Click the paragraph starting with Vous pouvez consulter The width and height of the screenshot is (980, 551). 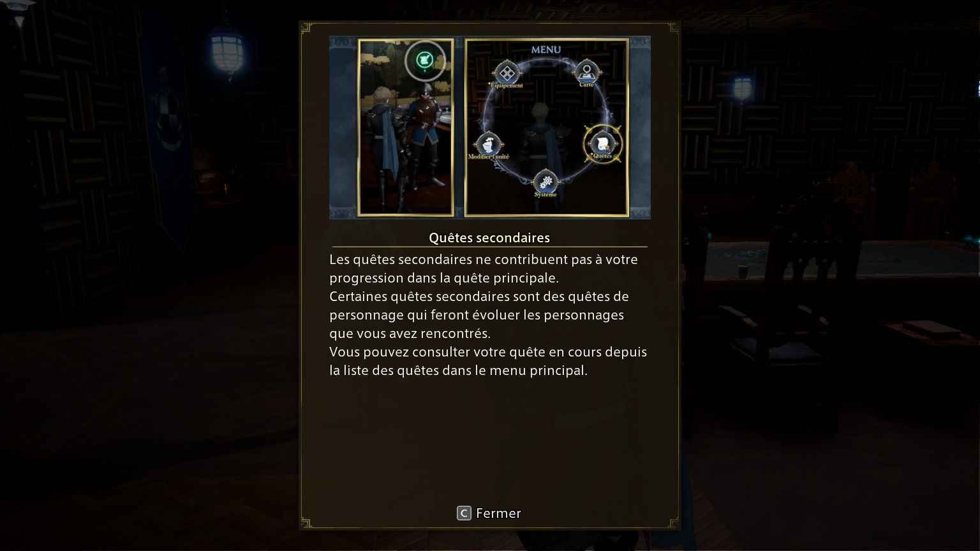tap(488, 361)
